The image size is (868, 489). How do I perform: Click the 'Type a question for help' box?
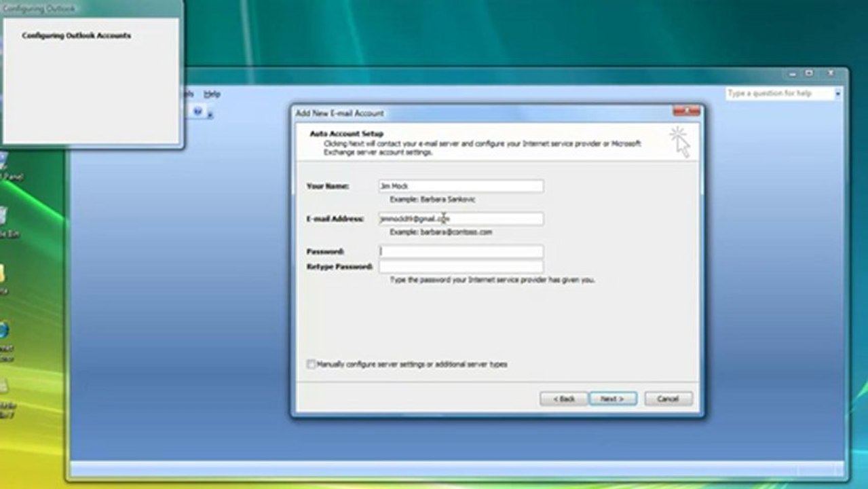click(x=779, y=93)
